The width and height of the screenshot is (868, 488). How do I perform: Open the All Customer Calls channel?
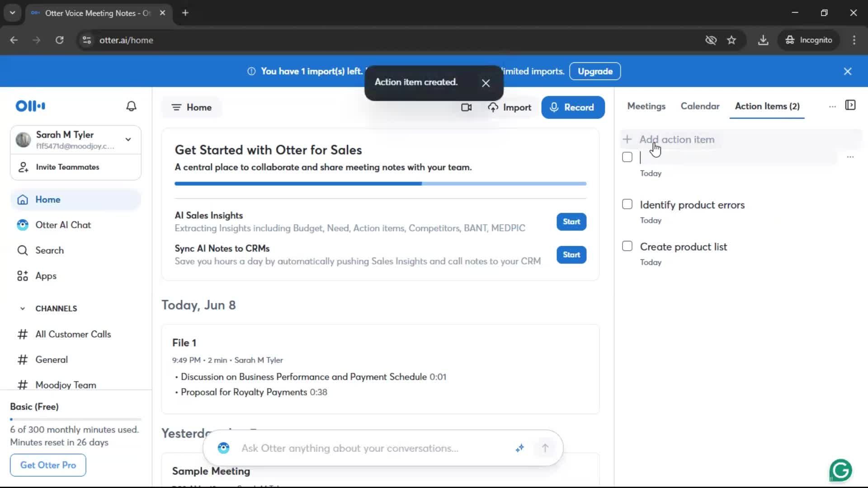pyautogui.click(x=73, y=334)
